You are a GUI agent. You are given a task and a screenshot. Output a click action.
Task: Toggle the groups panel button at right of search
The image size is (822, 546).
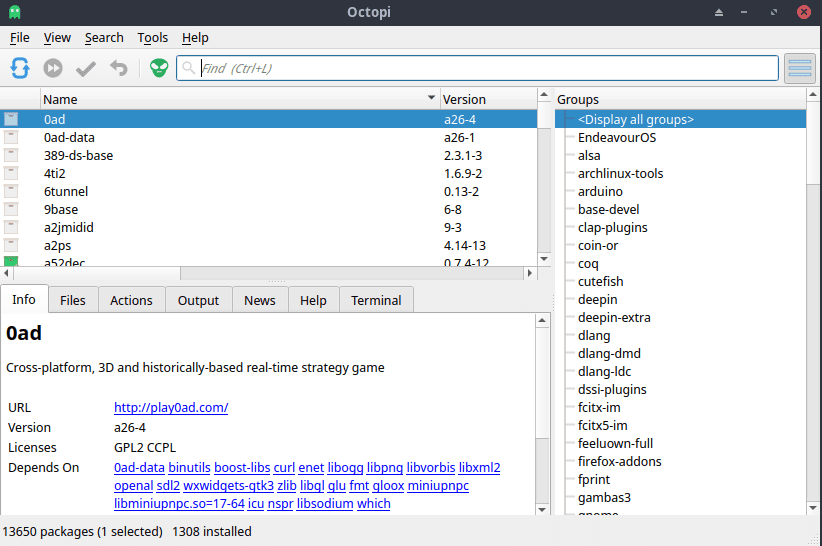click(x=799, y=68)
